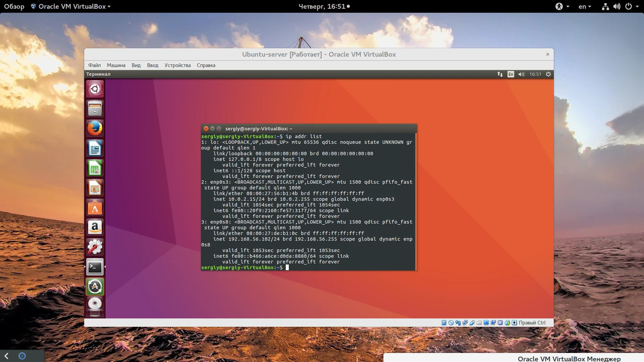644x362 pixels.
Task: Click the Обзор activities button
Action: 14,6
